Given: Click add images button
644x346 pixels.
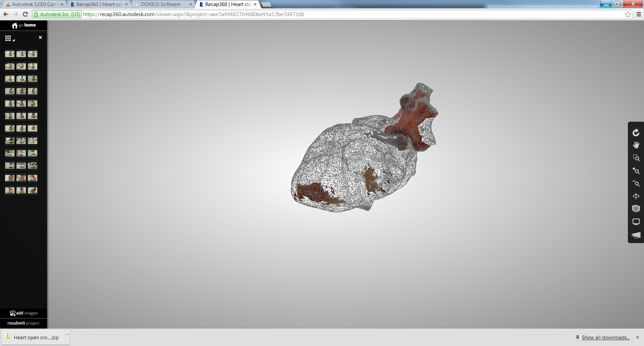Looking at the screenshot, I should pos(23,313).
